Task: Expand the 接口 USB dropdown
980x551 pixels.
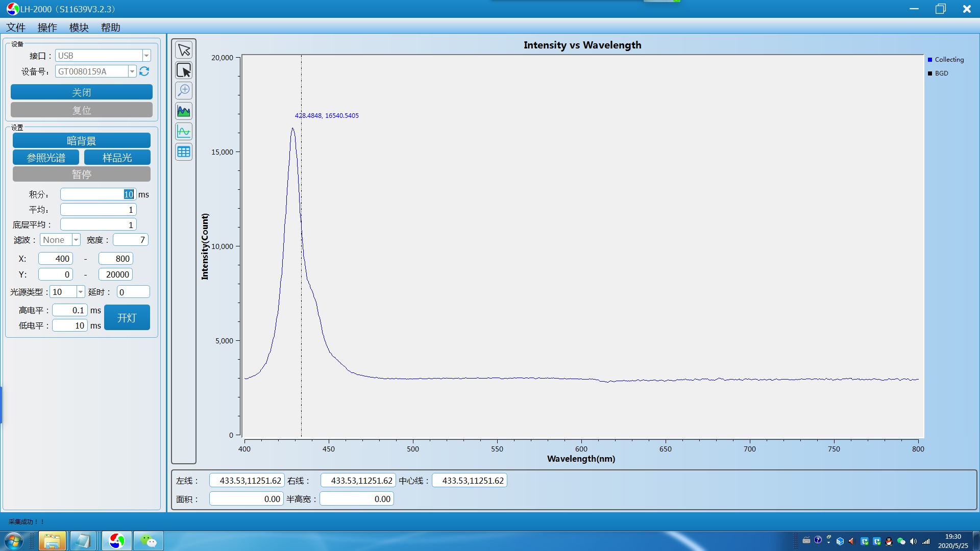Action: (146, 56)
